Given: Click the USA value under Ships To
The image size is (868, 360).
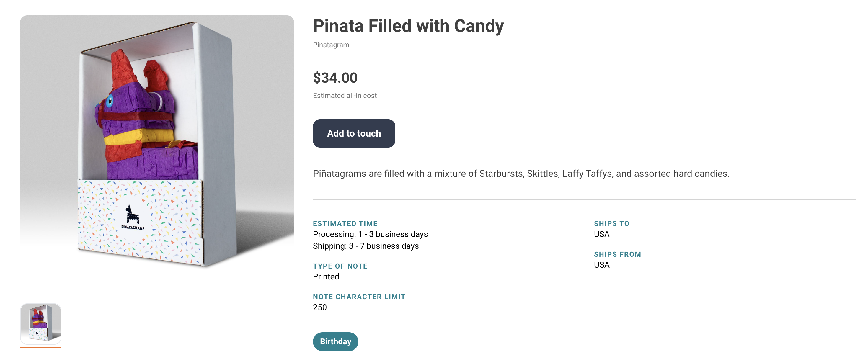Looking at the screenshot, I should click(601, 234).
